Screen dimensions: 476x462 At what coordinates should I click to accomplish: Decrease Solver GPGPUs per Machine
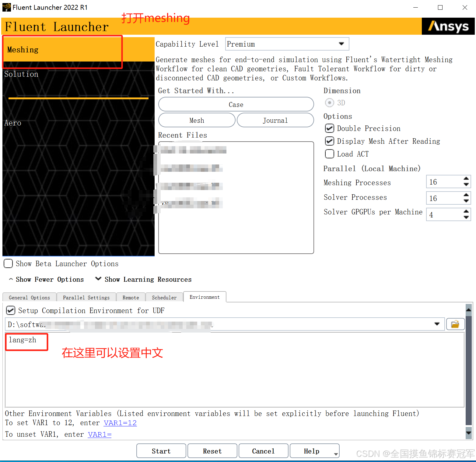click(466, 217)
